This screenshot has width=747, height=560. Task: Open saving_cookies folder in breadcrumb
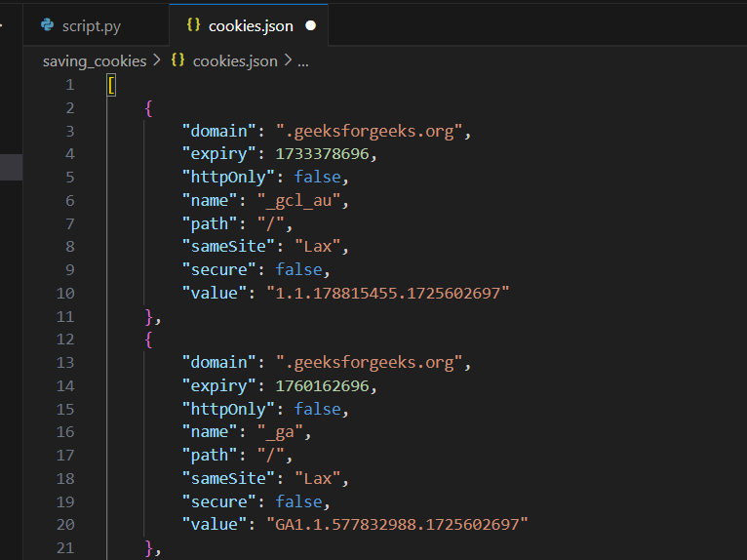pyautogui.click(x=95, y=61)
